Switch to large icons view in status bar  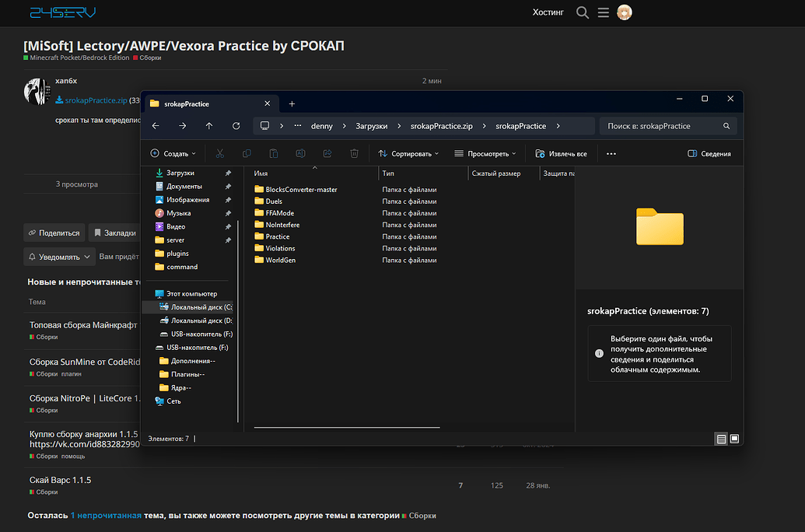734,439
